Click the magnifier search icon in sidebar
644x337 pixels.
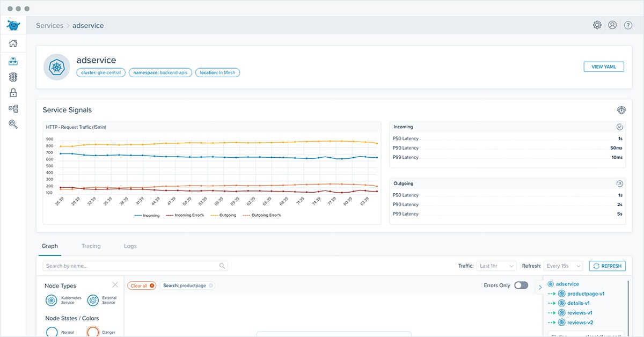13,124
